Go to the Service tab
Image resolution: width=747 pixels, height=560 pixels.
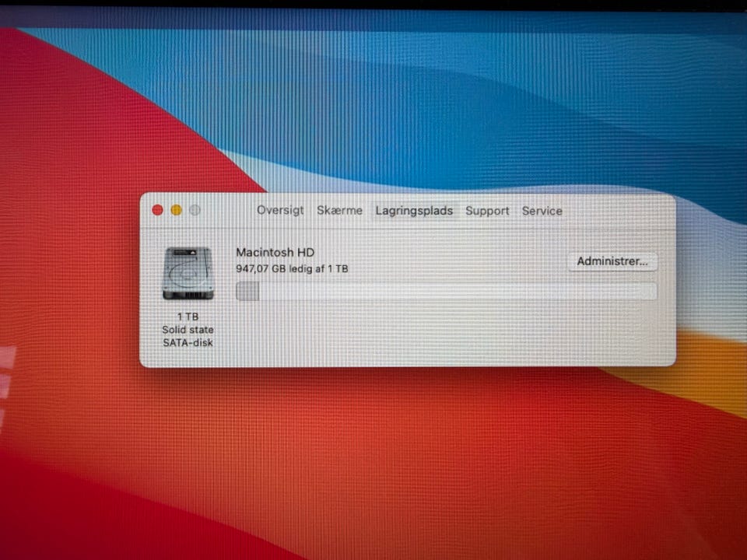click(542, 211)
